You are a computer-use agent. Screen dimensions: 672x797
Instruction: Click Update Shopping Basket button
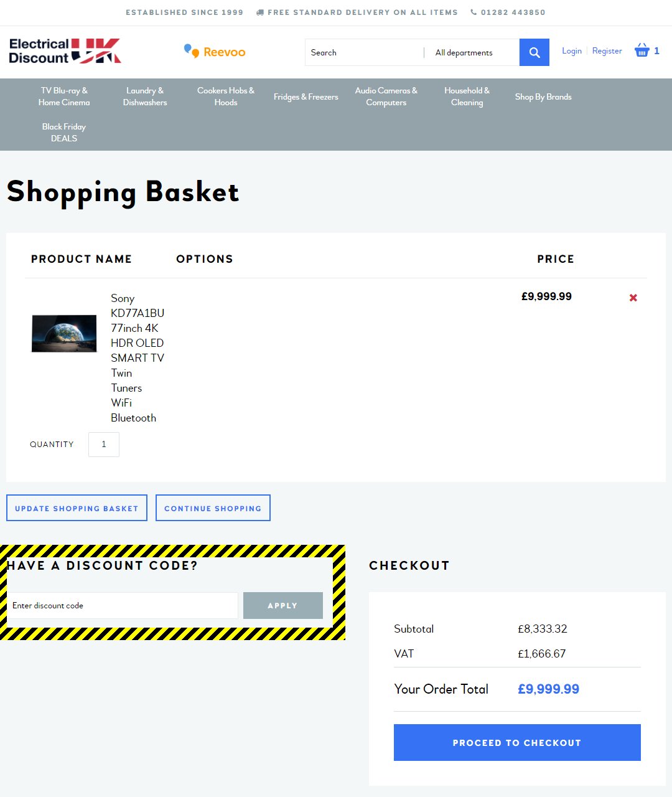(x=77, y=508)
